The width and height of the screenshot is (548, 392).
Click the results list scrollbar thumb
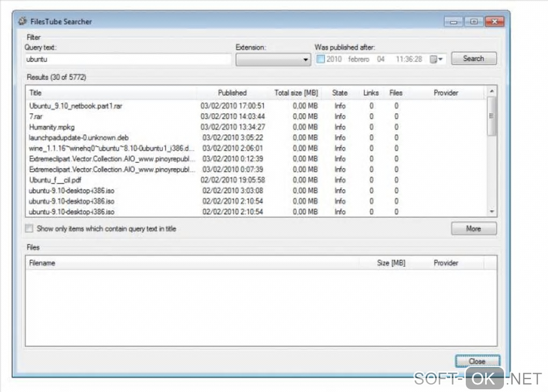click(x=492, y=115)
